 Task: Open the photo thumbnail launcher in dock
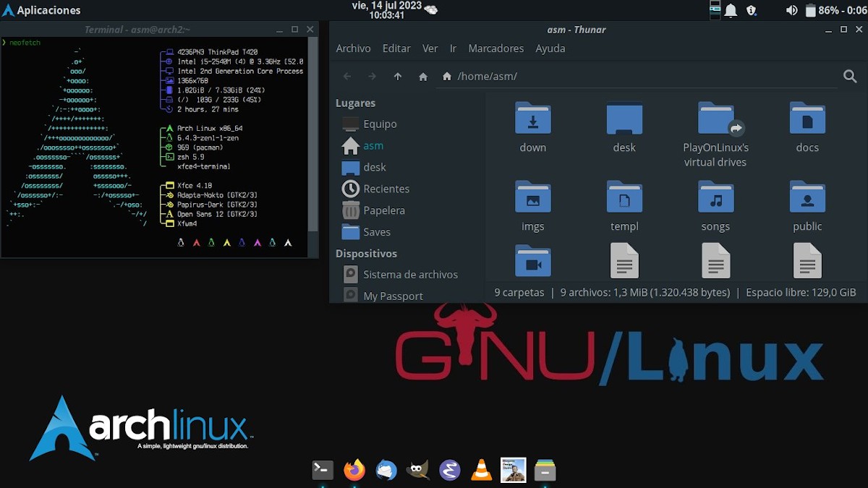tap(514, 470)
